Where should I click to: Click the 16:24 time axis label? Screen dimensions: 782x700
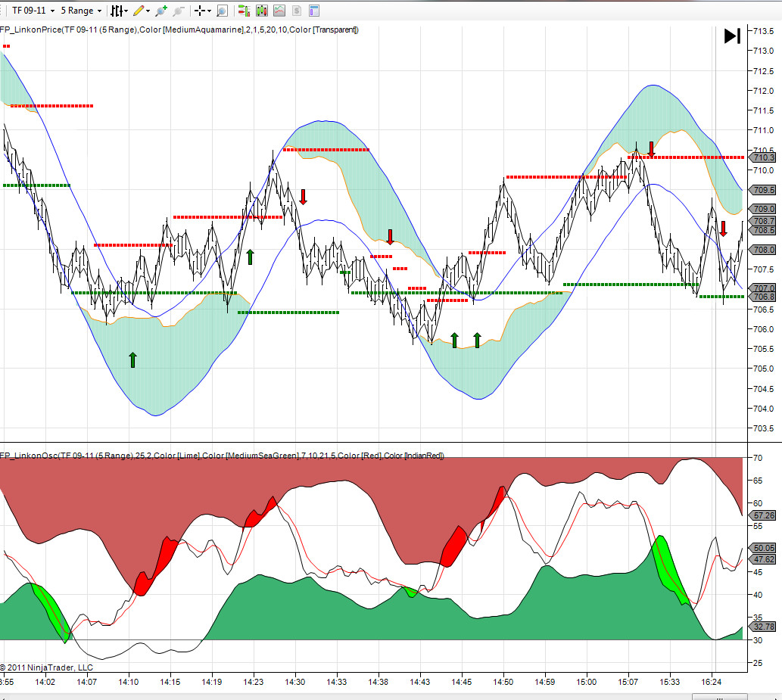711,682
